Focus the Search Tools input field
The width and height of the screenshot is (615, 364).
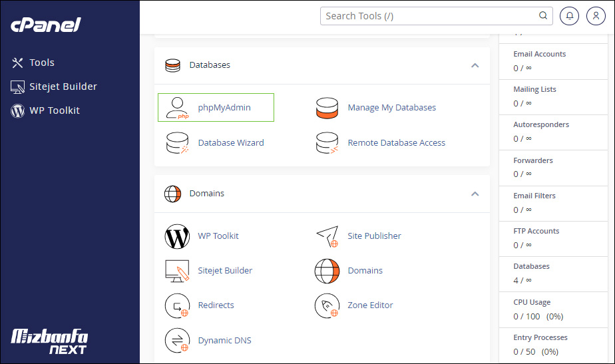point(436,16)
